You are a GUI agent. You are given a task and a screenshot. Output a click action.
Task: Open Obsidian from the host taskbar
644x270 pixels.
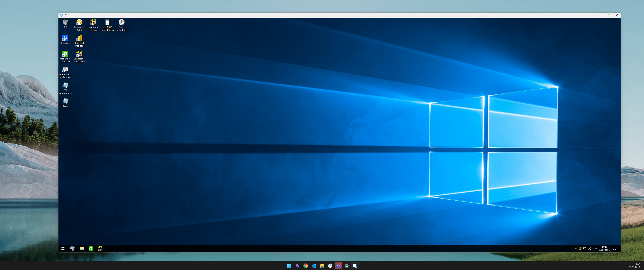click(297, 266)
